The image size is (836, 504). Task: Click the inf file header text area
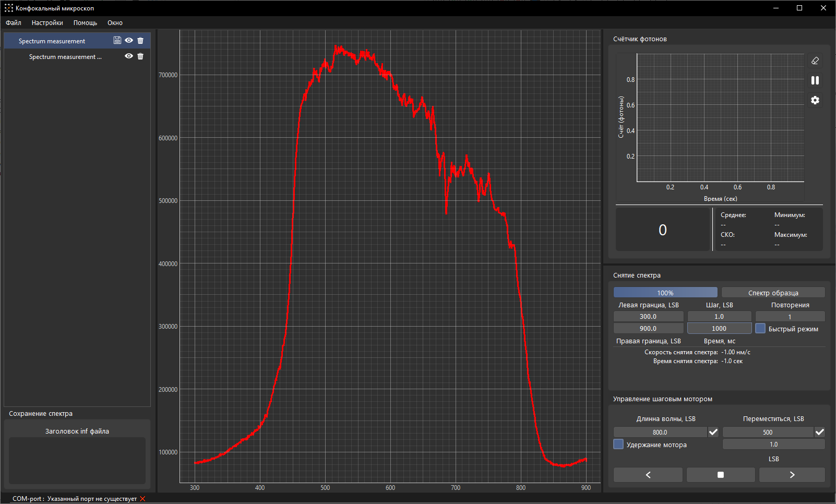77,461
